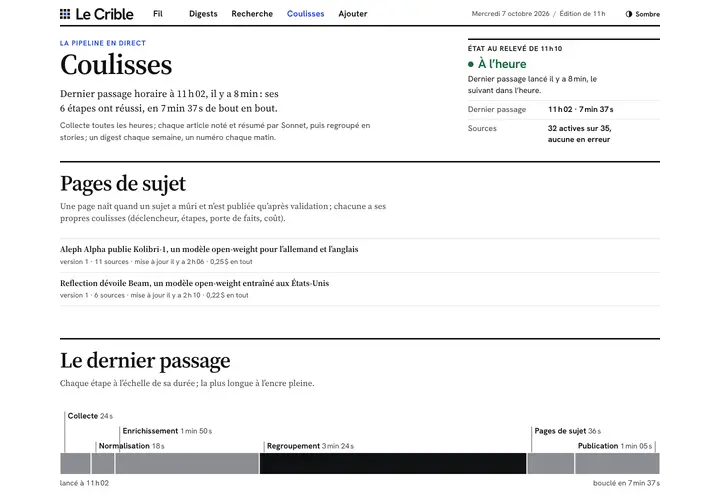Click the À l'heure status text
The height and width of the screenshot is (500, 720).
click(502, 64)
